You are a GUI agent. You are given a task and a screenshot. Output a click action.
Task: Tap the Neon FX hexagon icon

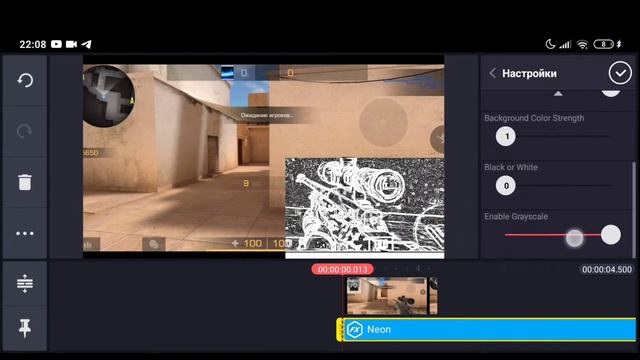coord(355,329)
